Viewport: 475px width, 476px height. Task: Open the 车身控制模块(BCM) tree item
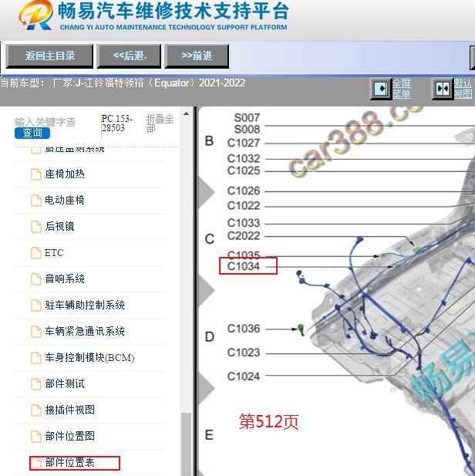(89, 357)
